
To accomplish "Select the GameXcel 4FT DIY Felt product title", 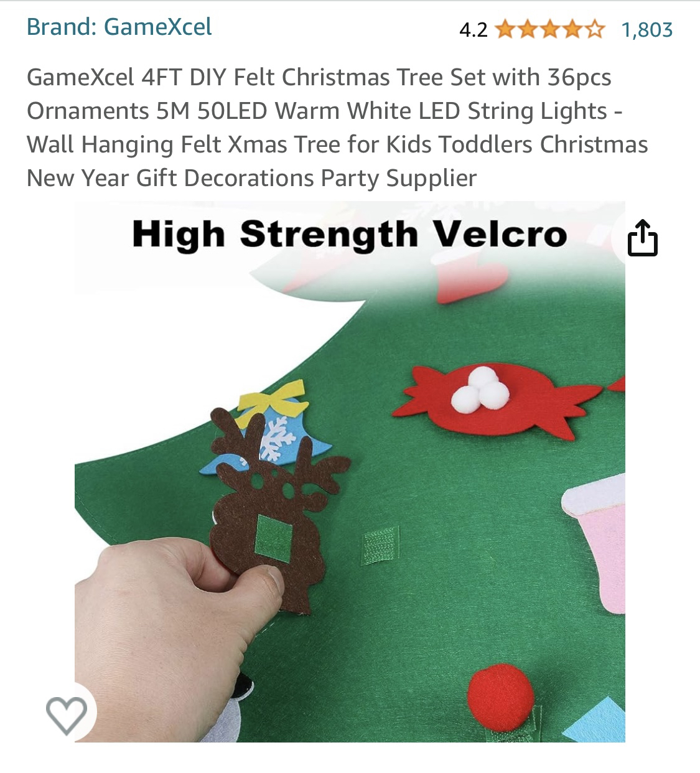I will pos(337,128).
